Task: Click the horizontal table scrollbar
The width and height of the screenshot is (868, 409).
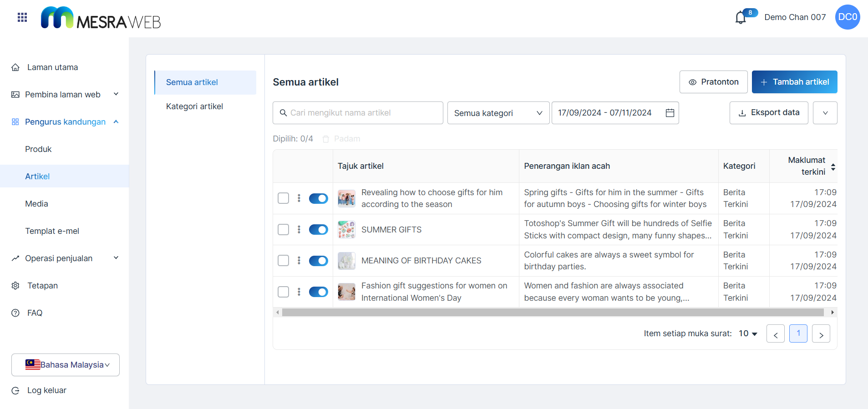Action: 552,313
